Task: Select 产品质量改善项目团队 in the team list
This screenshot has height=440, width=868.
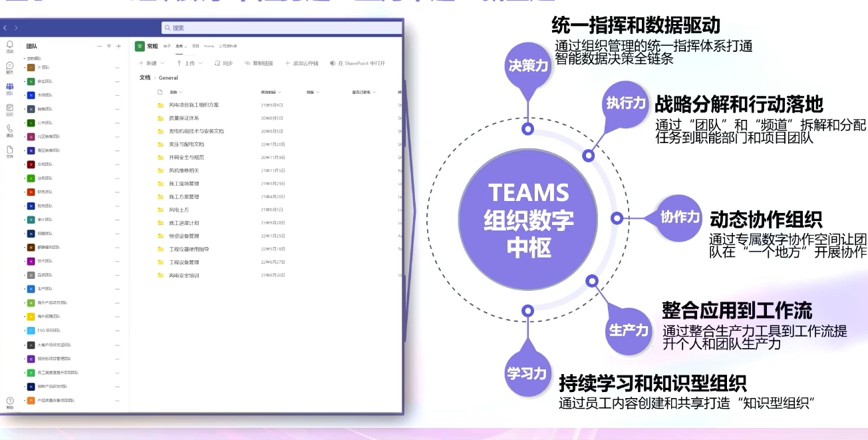Action: [56, 400]
